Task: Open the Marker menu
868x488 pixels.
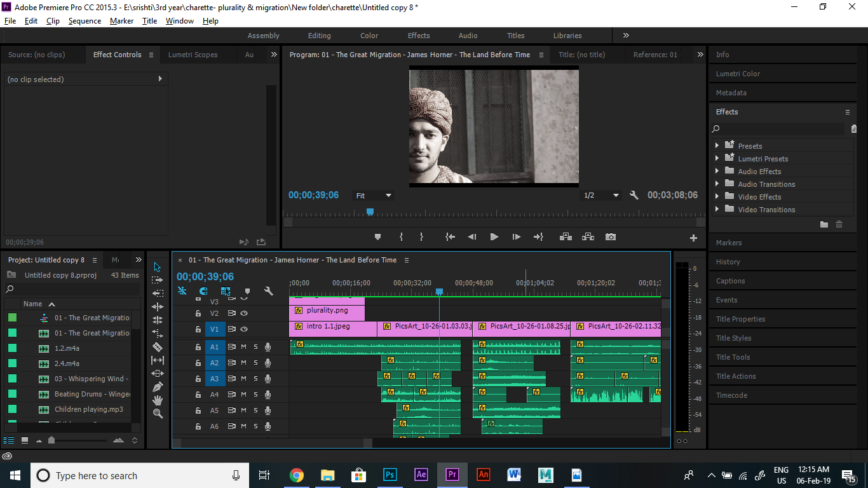Action: pos(121,21)
